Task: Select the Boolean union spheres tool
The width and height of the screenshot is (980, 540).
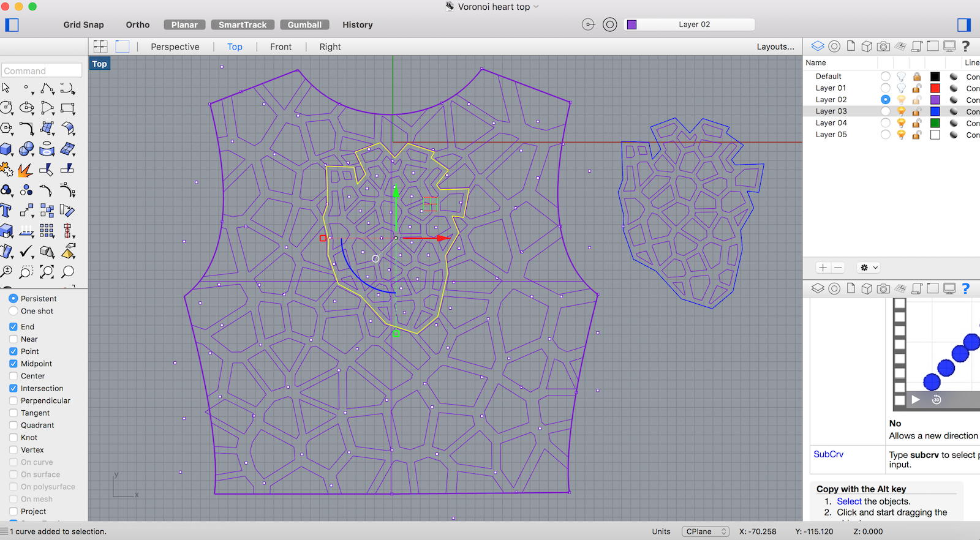Action: [27, 149]
